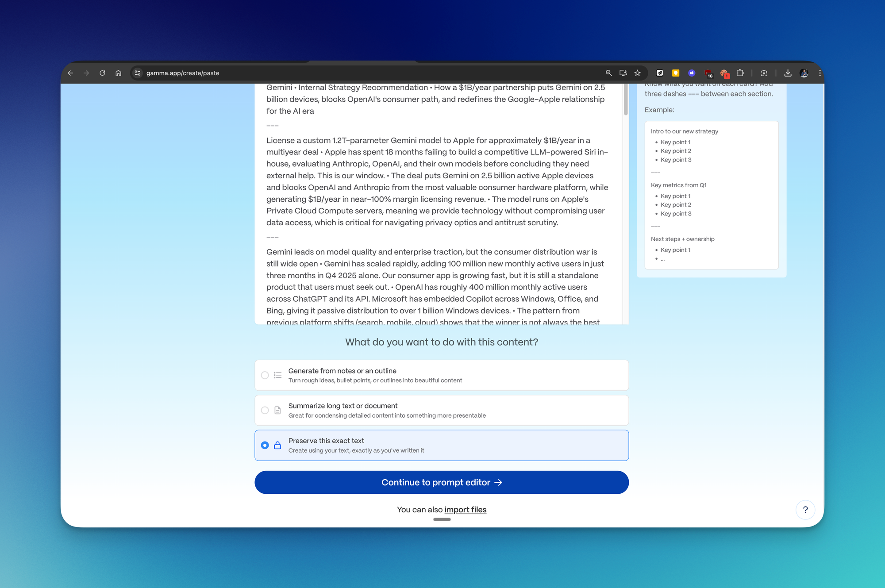Click the import files link
This screenshot has width=885, height=588.
(465, 510)
